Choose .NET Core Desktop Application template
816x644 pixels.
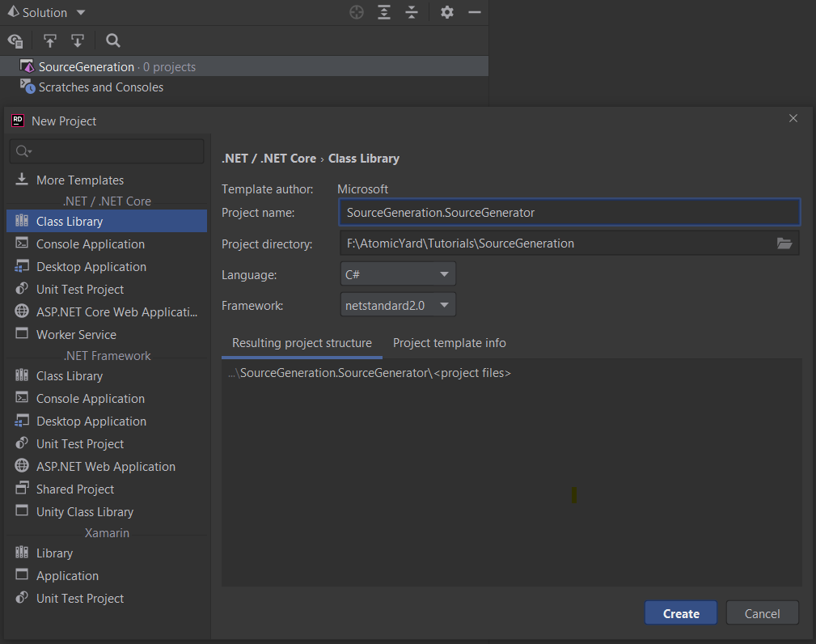pyautogui.click(x=107, y=266)
